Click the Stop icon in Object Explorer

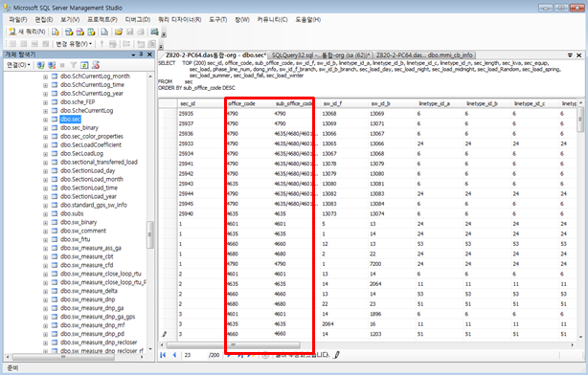[62, 65]
